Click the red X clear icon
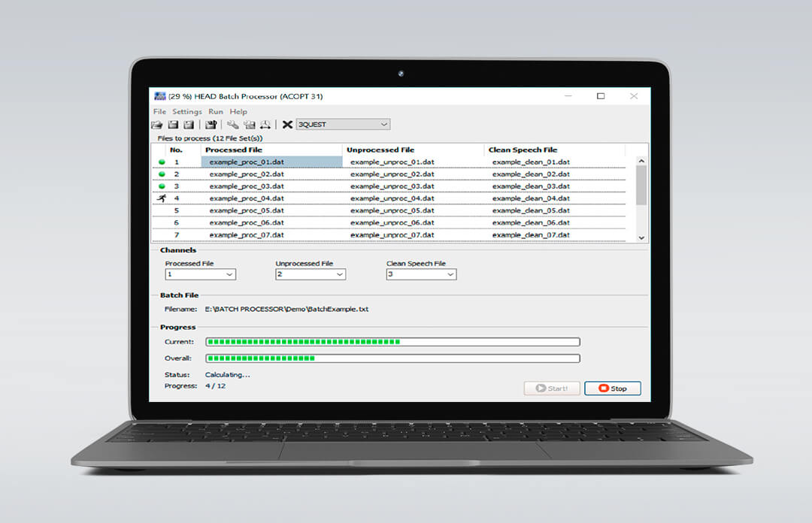This screenshot has height=523, width=812. click(x=287, y=124)
